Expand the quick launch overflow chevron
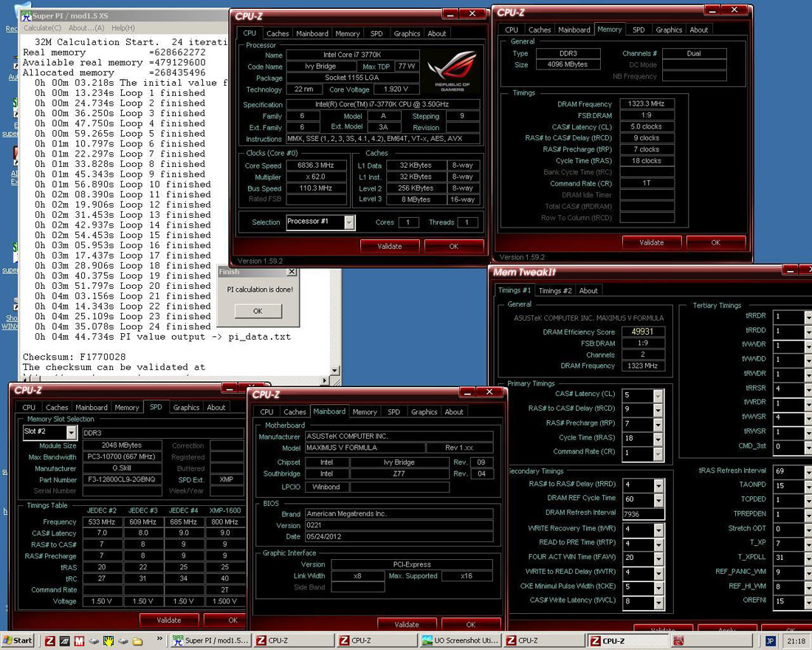 160,640
